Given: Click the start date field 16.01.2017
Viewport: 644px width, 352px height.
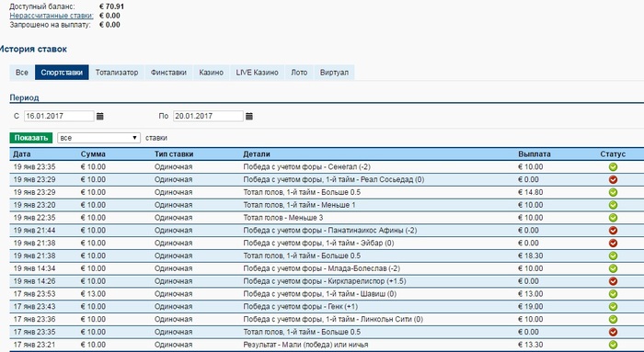Looking at the screenshot, I should tap(59, 116).
